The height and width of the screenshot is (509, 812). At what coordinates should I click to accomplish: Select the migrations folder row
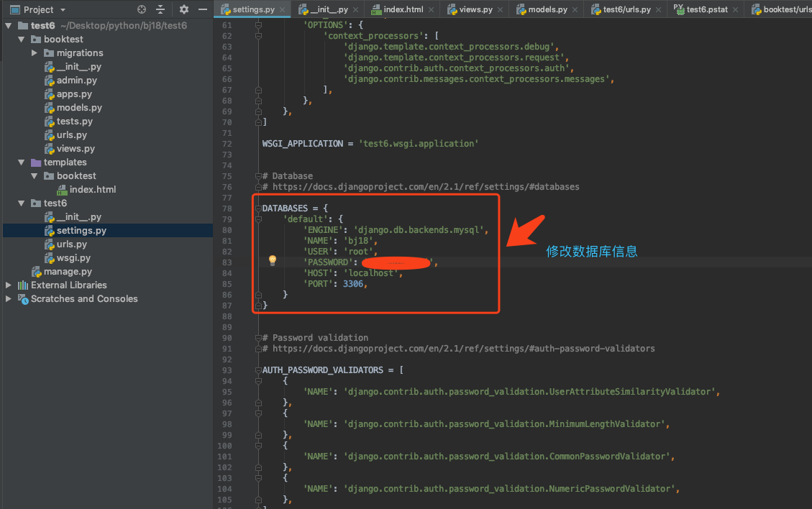108,52
